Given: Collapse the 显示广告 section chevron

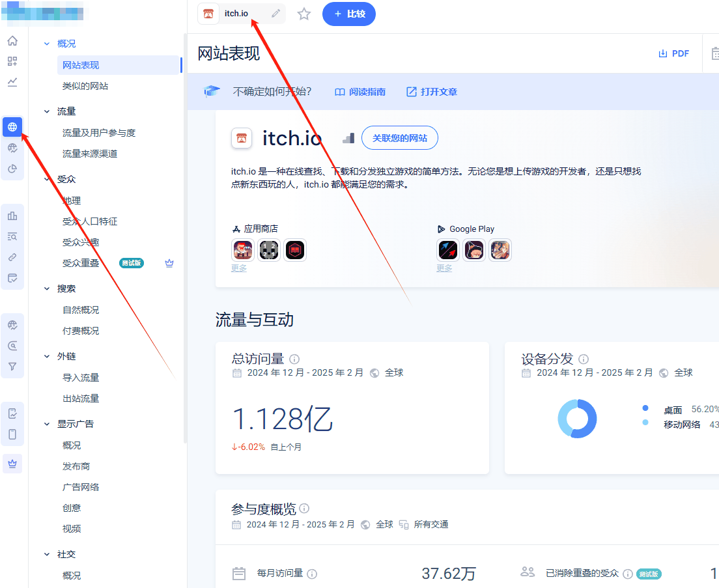Looking at the screenshot, I should pos(47,424).
